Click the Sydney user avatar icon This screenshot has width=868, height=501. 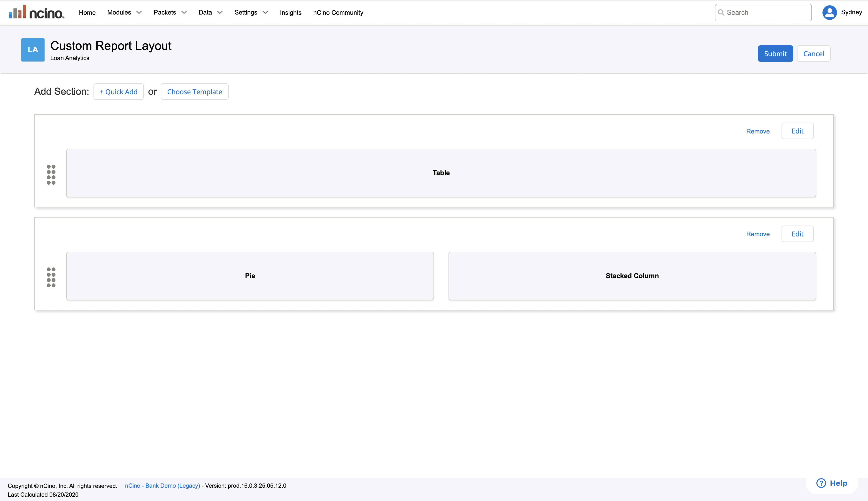click(829, 12)
